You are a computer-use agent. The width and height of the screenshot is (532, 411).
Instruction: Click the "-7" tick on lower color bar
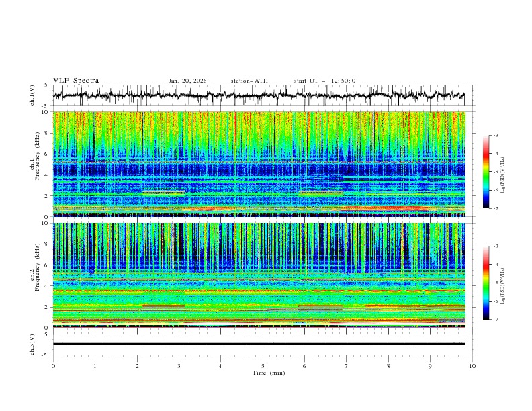coord(495,320)
